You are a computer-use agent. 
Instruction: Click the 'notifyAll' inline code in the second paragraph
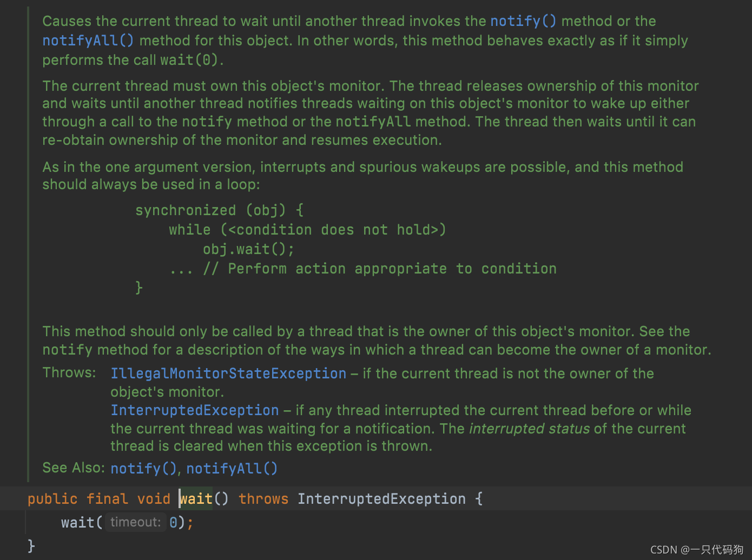(x=373, y=122)
